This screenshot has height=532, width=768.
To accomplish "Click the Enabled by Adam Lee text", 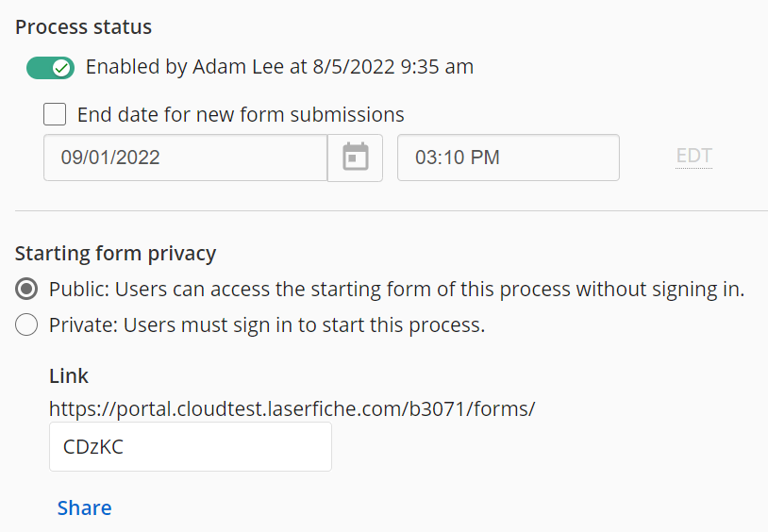I will [x=279, y=67].
